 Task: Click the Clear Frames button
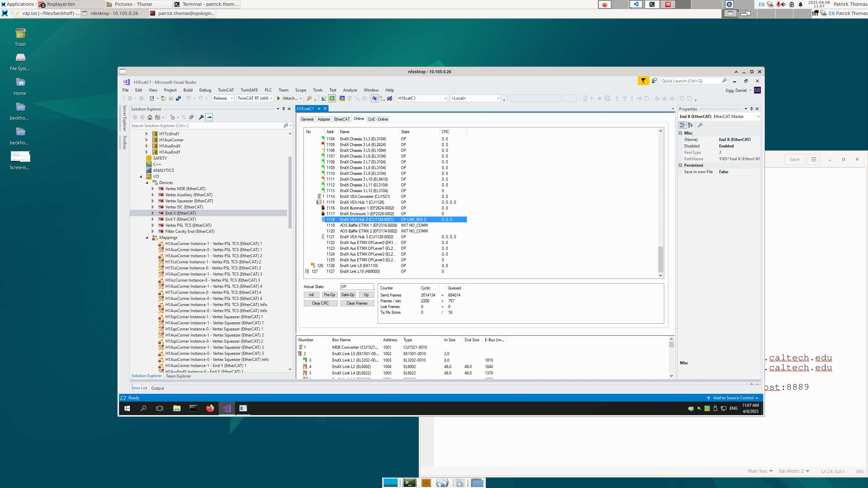pyautogui.click(x=357, y=303)
